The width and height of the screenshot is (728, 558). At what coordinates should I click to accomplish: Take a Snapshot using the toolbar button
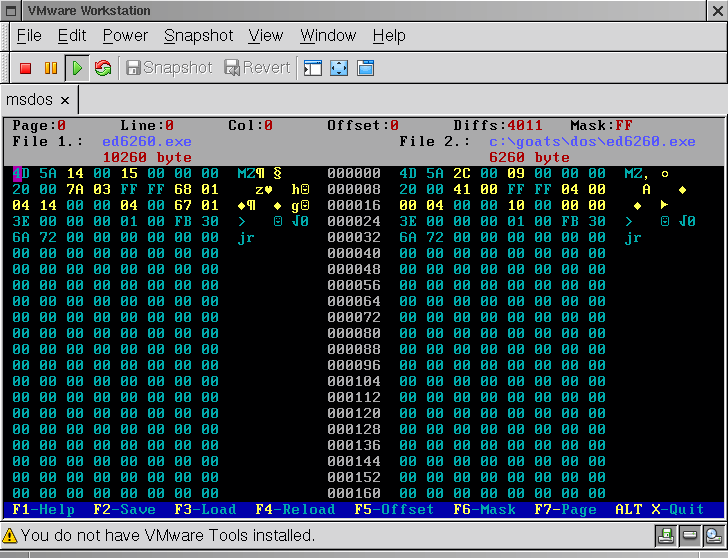coord(169,68)
